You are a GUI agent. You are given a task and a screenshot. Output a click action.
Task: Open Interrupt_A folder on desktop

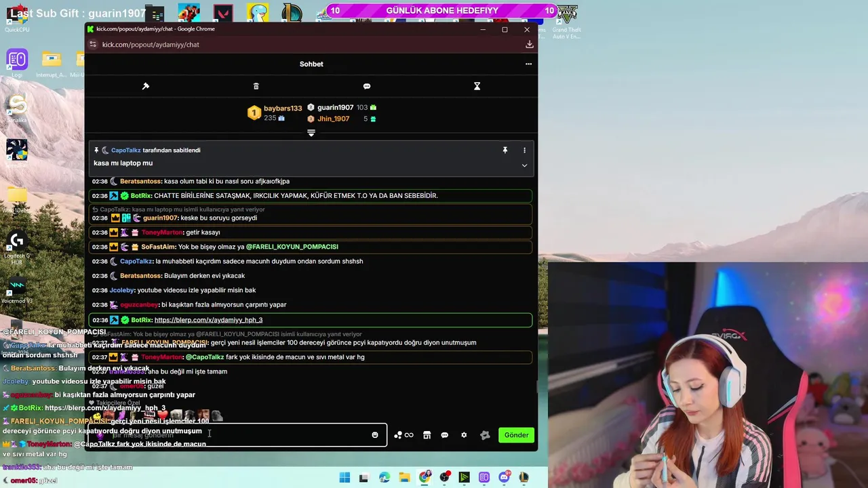click(52, 63)
